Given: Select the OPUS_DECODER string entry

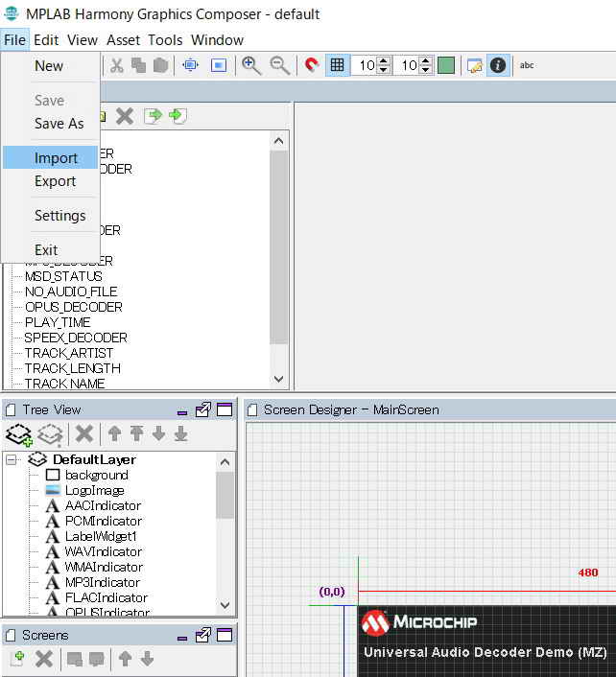Looking at the screenshot, I should 74,307.
